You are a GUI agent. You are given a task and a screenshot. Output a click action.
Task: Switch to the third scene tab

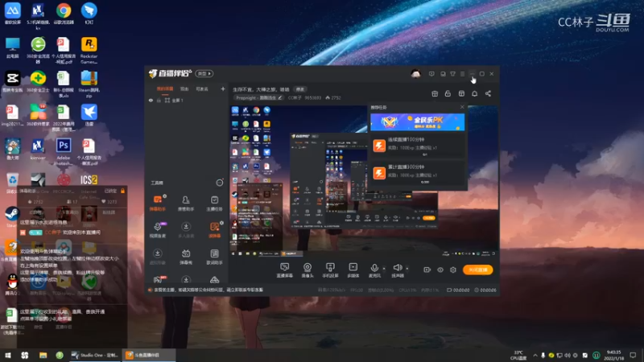(x=202, y=88)
